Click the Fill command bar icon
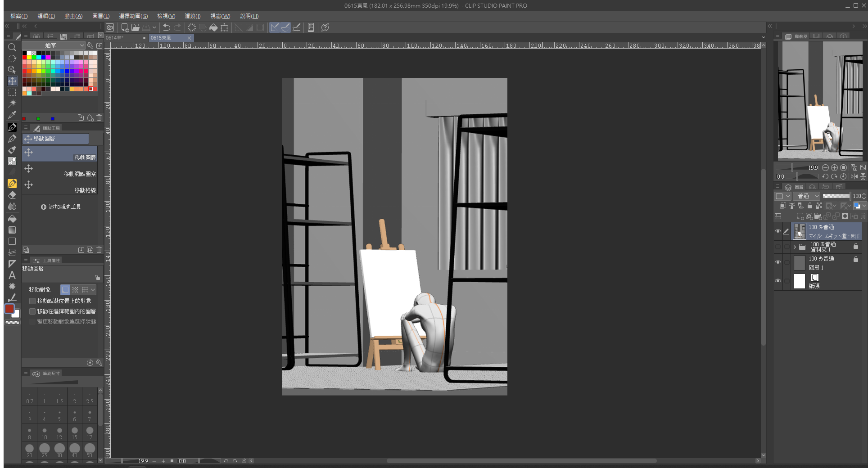This screenshot has width=868, height=468. (213, 27)
